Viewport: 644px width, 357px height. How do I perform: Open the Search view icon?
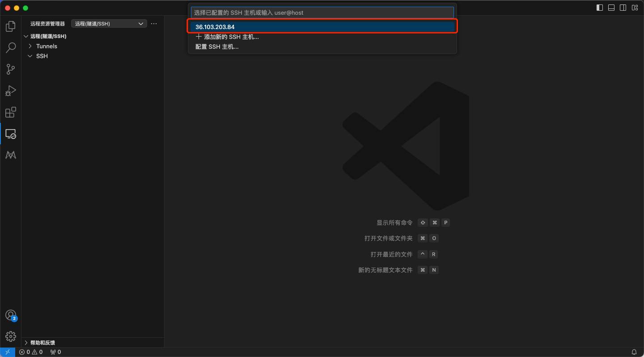click(10, 48)
